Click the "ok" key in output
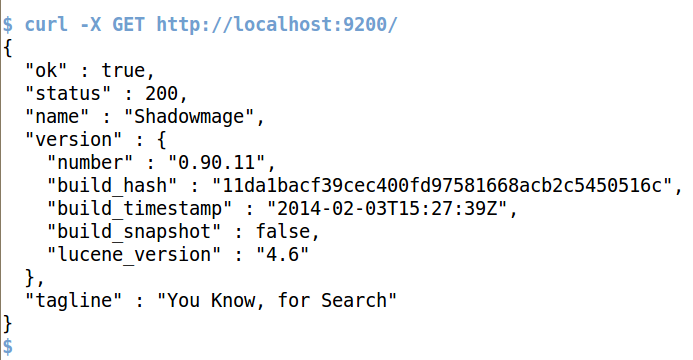The width and height of the screenshot is (693, 360). (46, 70)
